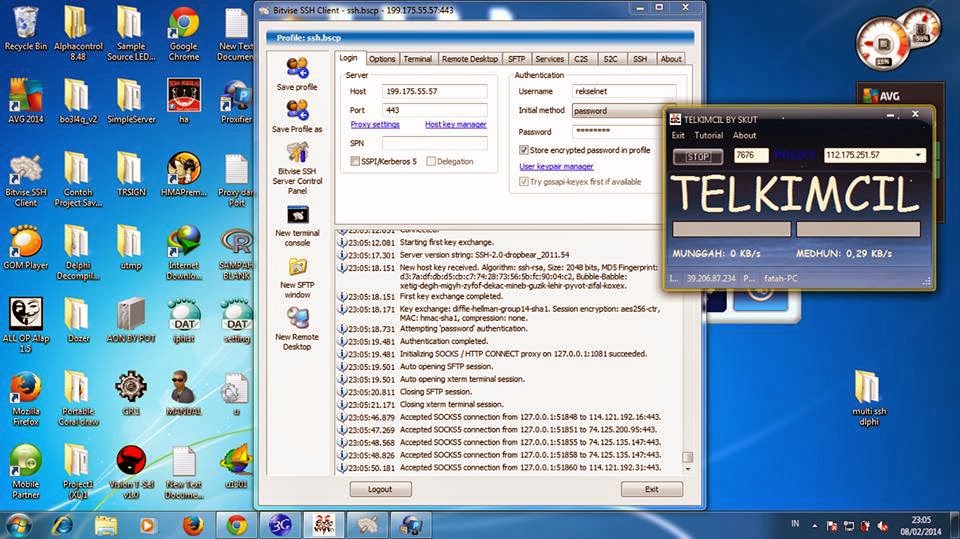
Task: Click the log panel scrollbar down arrow
Action: pyautogui.click(x=688, y=469)
